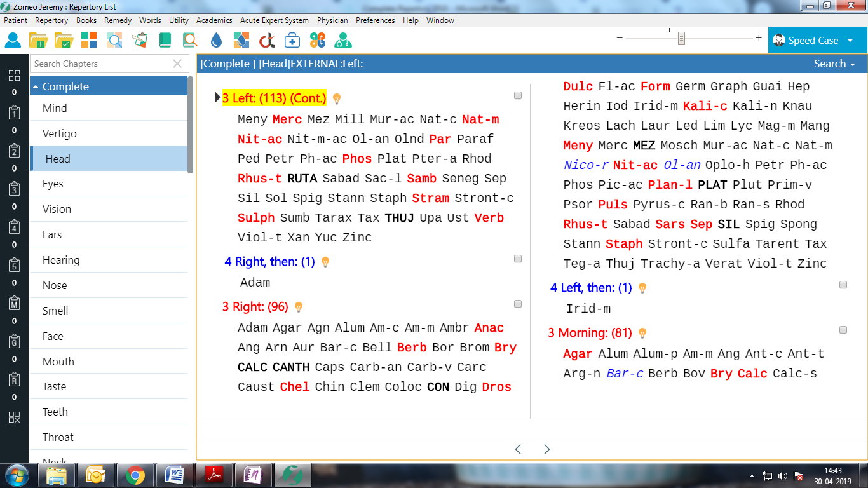This screenshot has width=868, height=488.
Task: Open the Acute Expert System menu
Action: click(x=275, y=20)
